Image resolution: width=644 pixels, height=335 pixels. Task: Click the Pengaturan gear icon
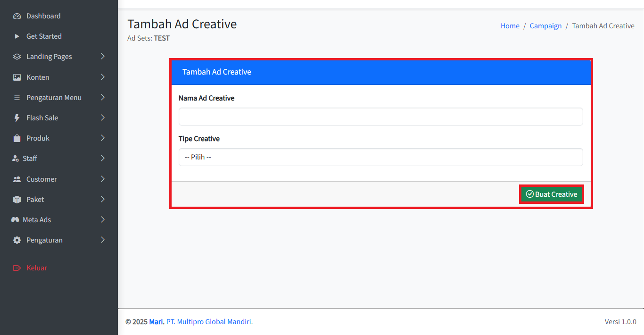17,240
